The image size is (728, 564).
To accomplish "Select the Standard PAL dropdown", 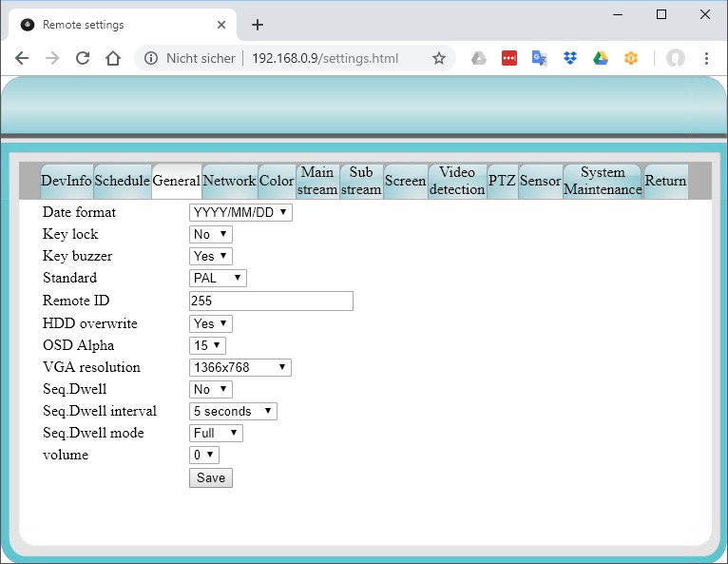I will point(218,278).
